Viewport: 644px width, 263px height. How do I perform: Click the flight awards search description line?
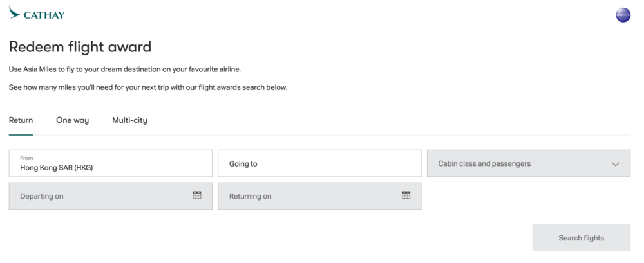pyautogui.click(x=147, y=87)
